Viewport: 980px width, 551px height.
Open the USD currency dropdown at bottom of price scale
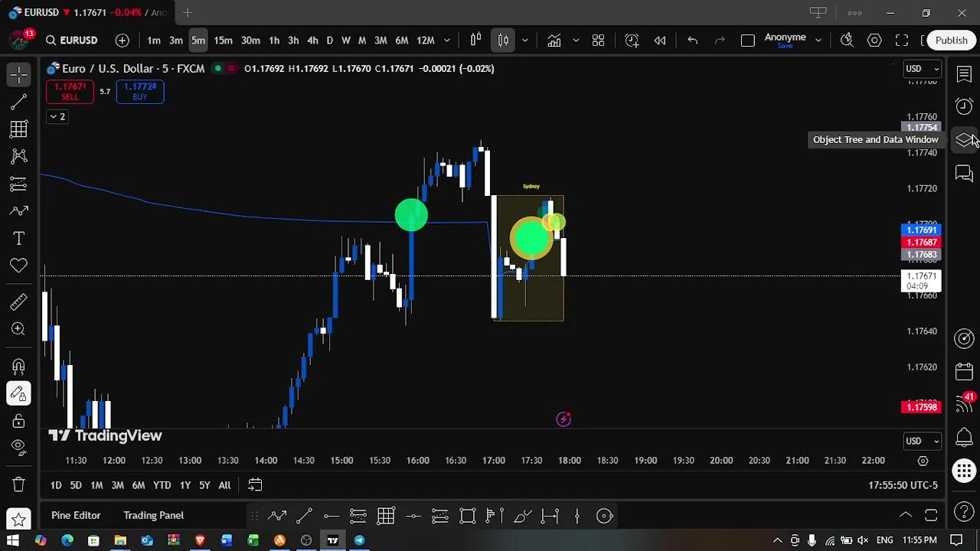[923, 441]
